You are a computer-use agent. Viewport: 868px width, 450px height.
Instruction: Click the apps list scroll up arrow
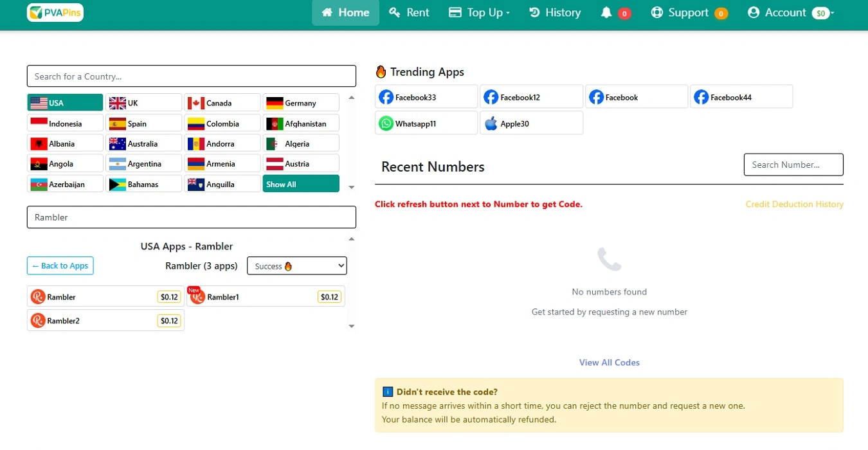351,239
